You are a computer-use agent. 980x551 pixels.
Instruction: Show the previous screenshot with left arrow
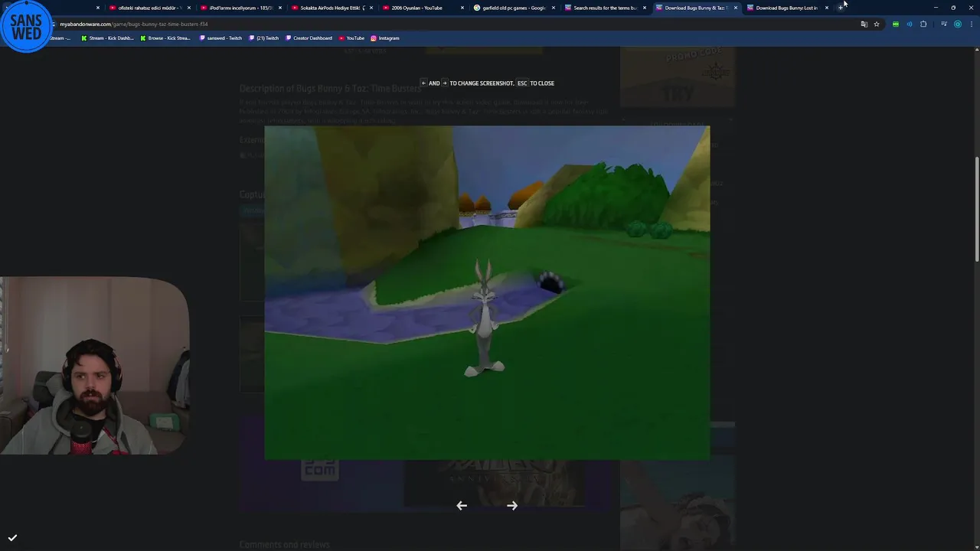point(462,505)
